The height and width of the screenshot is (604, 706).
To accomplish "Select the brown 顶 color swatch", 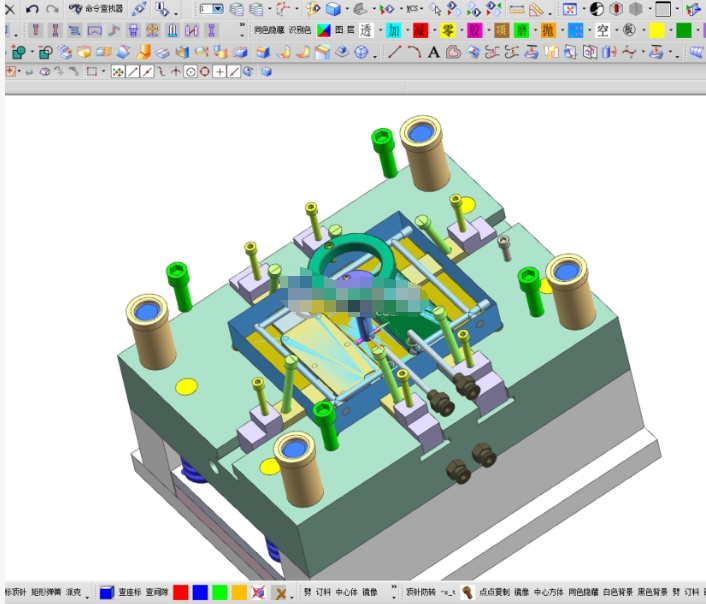I will point(502,30).
